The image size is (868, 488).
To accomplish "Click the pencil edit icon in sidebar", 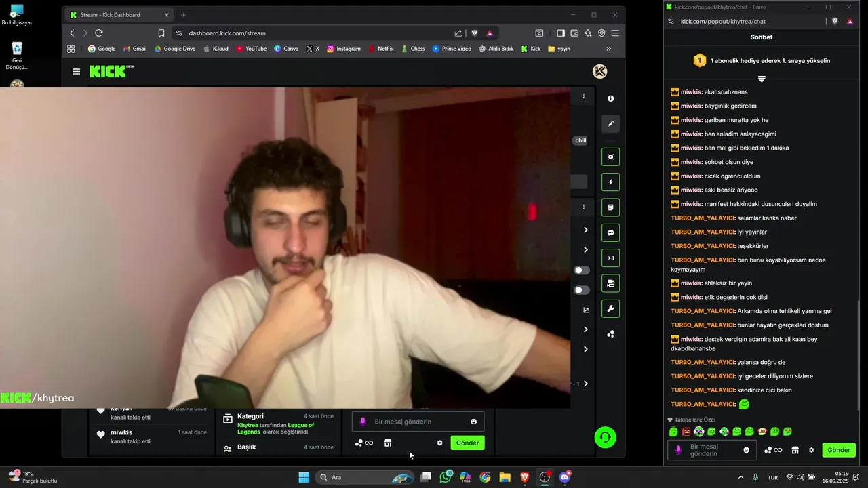I will coord(610,124).
